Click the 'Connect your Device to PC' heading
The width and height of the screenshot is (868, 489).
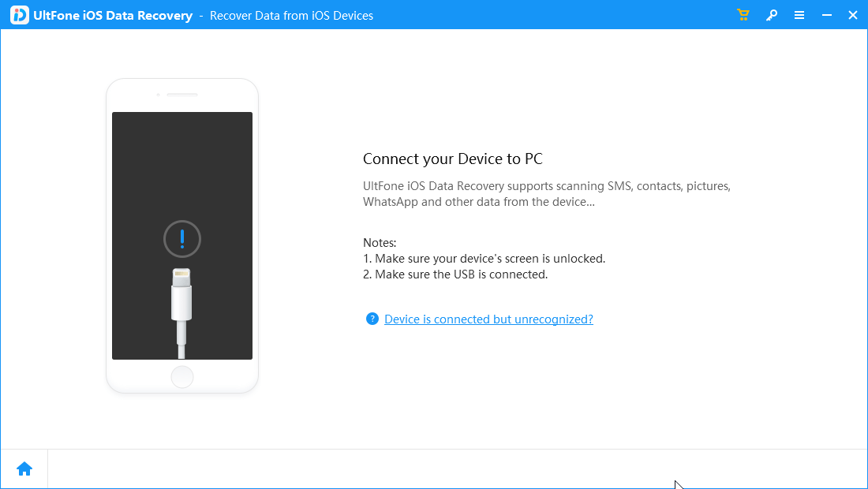tap(452, 159)
